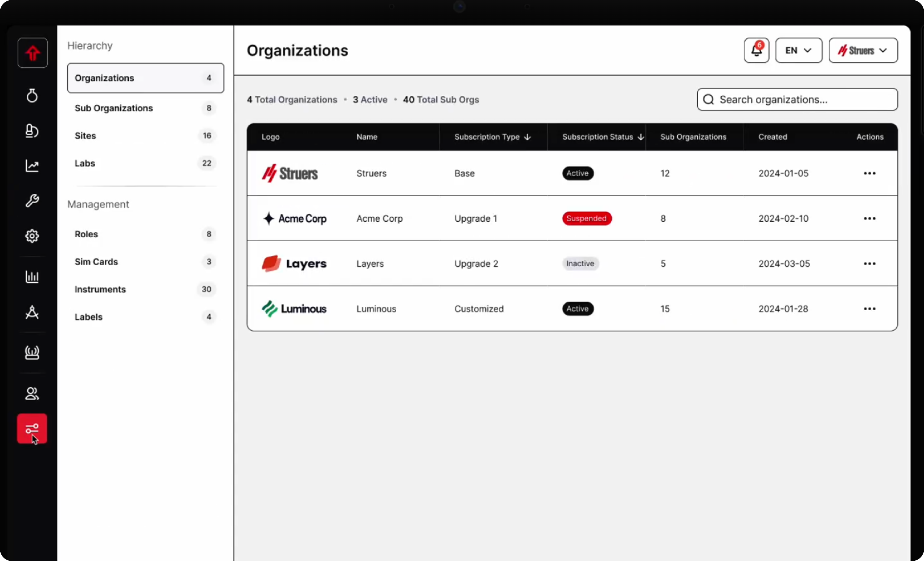Expand the EN language dropdown
Viewport: 924px width, 561px height.
798,51
